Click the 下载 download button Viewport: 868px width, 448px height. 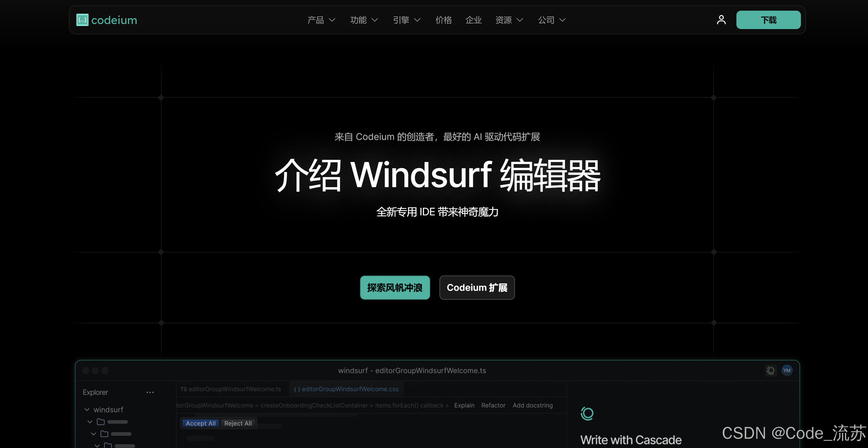pos(768,20)
